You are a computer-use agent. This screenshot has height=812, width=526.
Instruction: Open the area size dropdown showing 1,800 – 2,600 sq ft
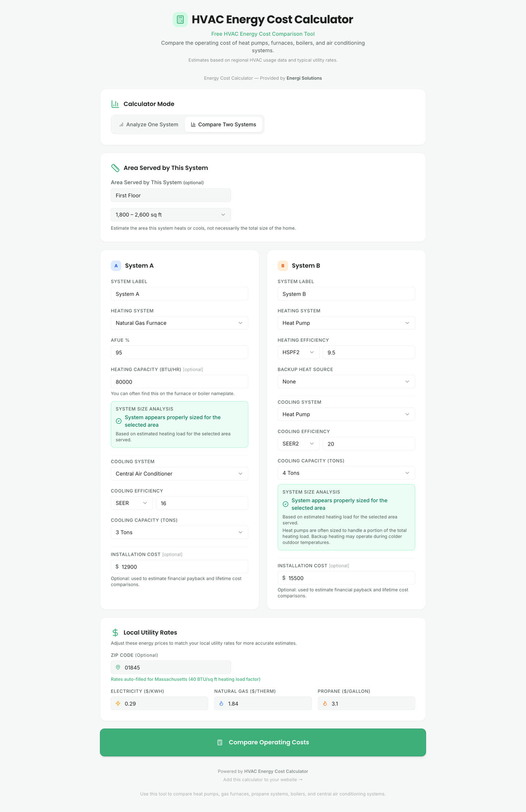[x=171, y=215]
